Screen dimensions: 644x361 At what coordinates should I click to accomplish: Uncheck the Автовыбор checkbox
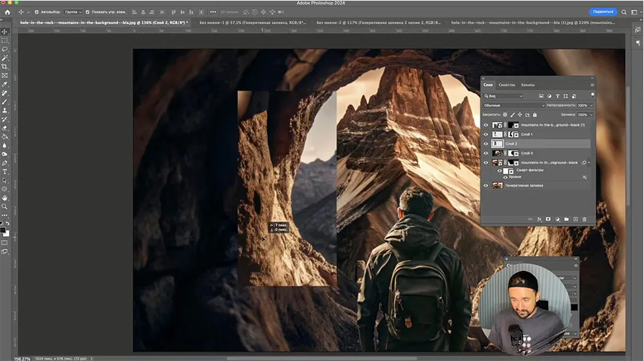[36, 12]
